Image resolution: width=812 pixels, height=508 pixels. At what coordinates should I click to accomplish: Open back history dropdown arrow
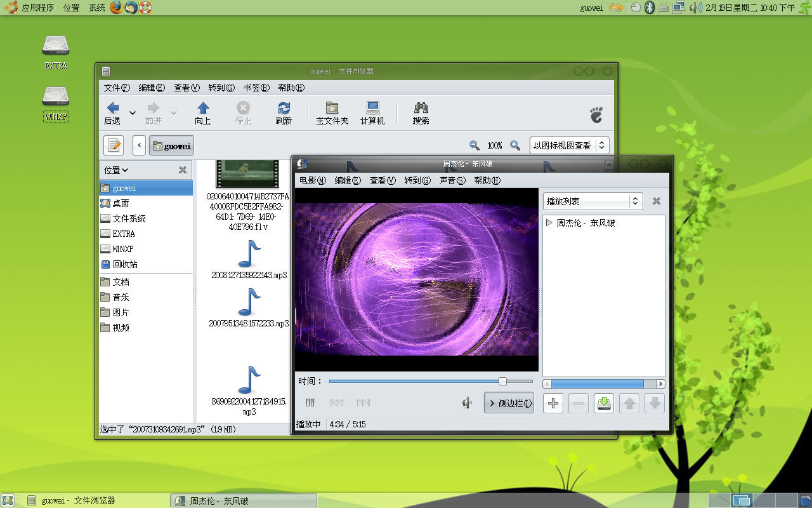(x=133, y=113)
